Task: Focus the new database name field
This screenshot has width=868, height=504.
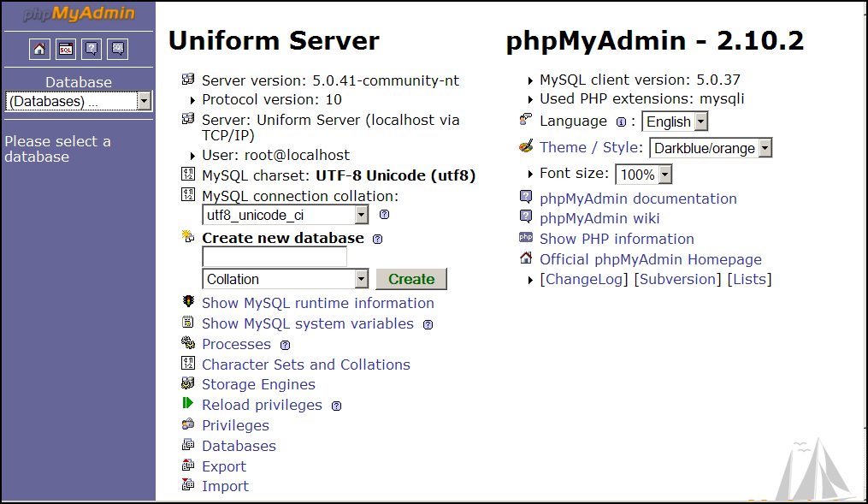Action: [275, 257]
